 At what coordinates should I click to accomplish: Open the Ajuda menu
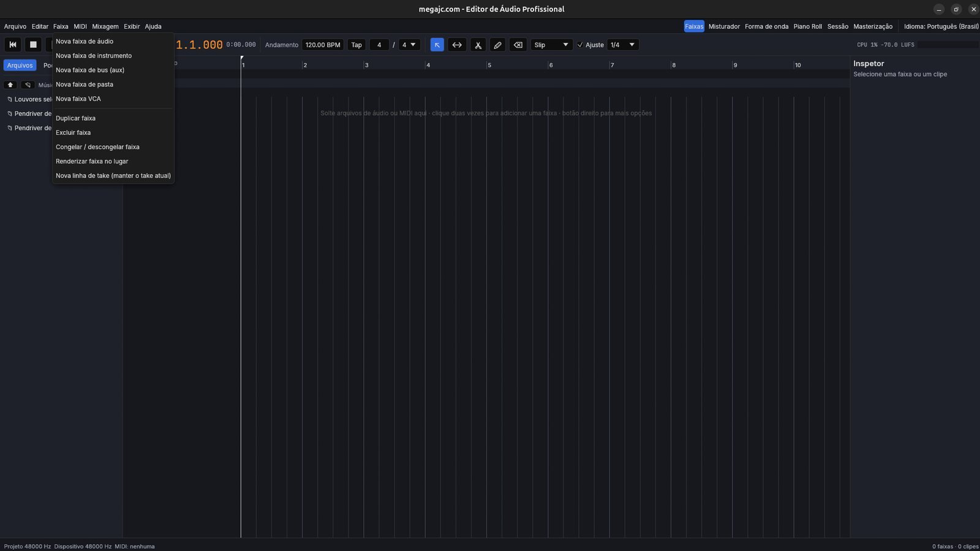click(153, 26)
